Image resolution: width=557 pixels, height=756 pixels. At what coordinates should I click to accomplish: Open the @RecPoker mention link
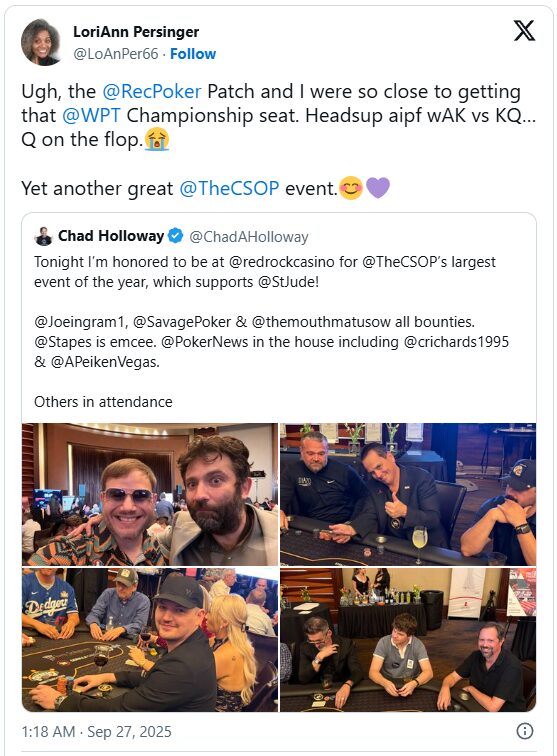point(151,91)
